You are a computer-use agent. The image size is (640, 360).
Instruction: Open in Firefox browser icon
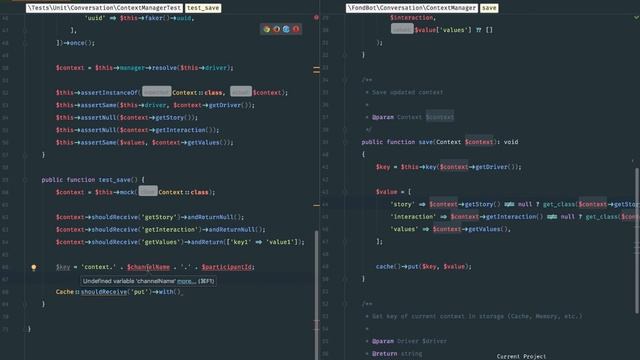click(x=276, y=29)
